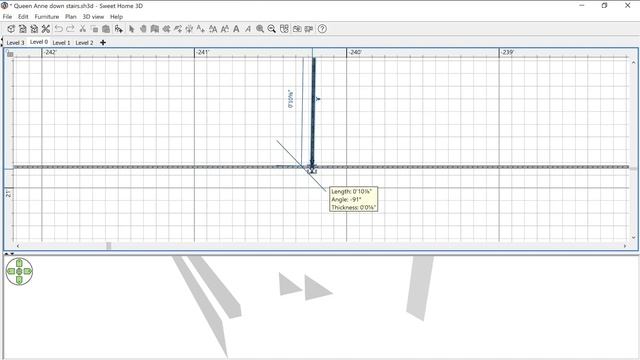Click the -240' ruler label
This screenshot has width=640, height=360.
pos(355,52)
